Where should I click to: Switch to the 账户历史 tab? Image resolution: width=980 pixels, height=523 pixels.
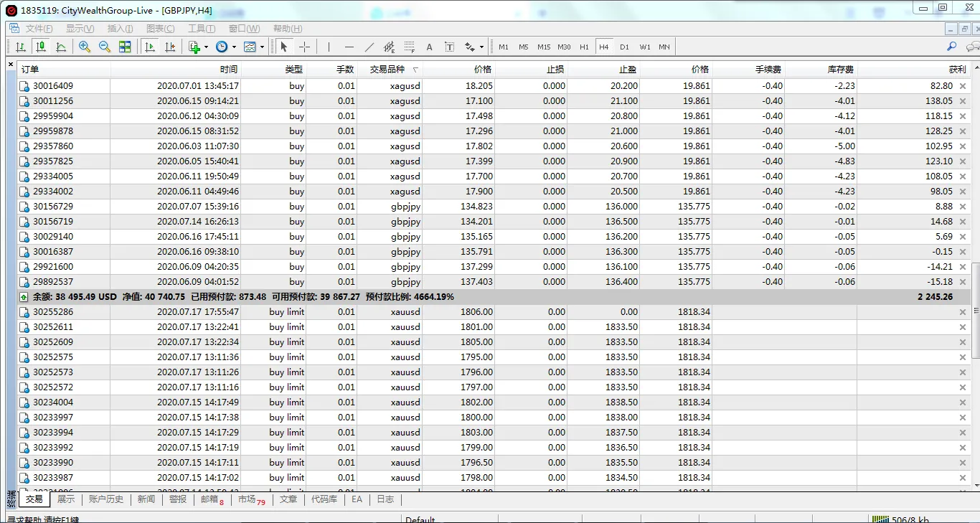[106, 499]
